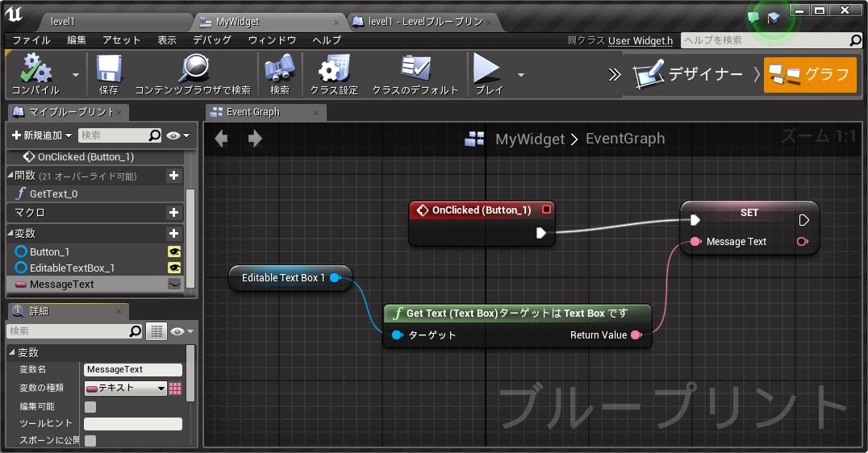Click the graph back navigation arrow

click(x=221, y=139)
